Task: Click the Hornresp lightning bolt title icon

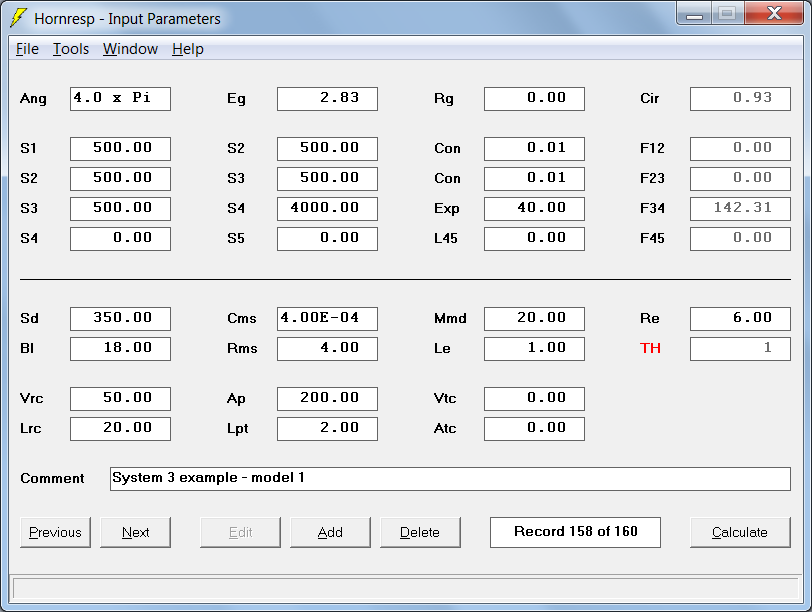Action: pos(18,18)
